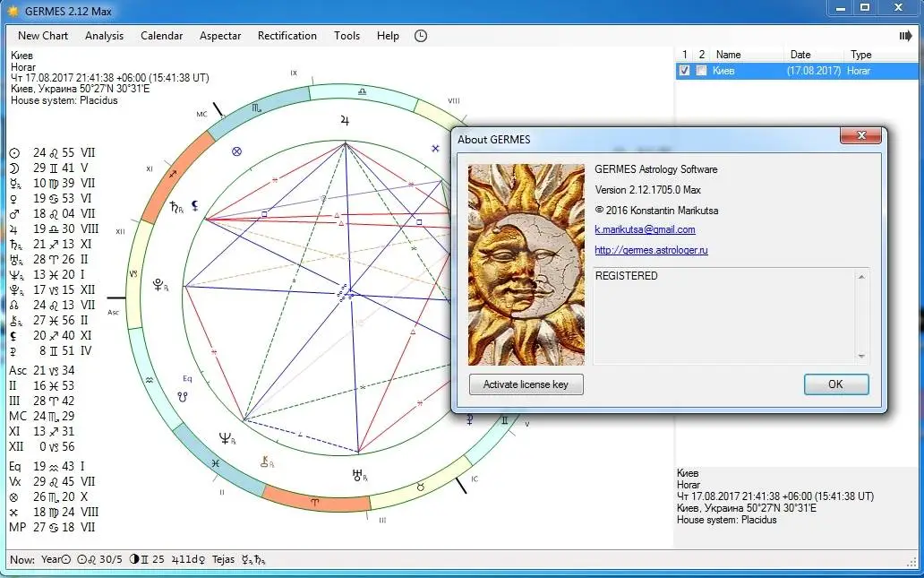Click the Year Sun entry in status bar
This screenshot has height=578, width=924.
coord(56,560)
